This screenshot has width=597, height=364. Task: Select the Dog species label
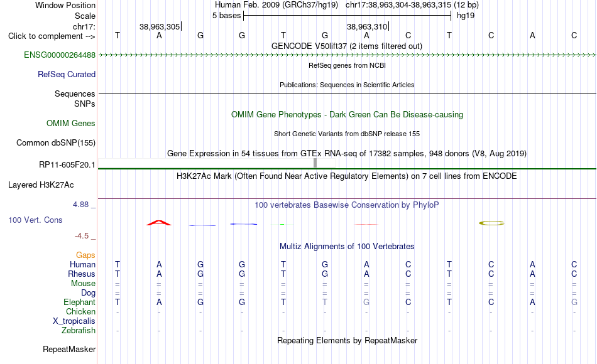click(89, 293)
